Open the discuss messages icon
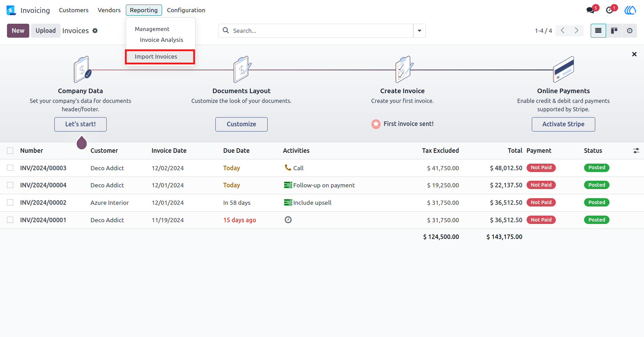 click(x=590, y=10)
